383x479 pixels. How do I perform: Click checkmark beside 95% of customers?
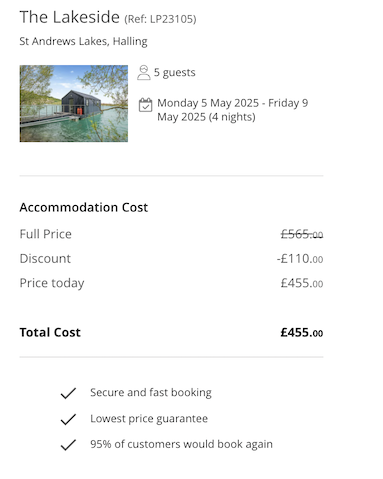(x=68, y=445)
